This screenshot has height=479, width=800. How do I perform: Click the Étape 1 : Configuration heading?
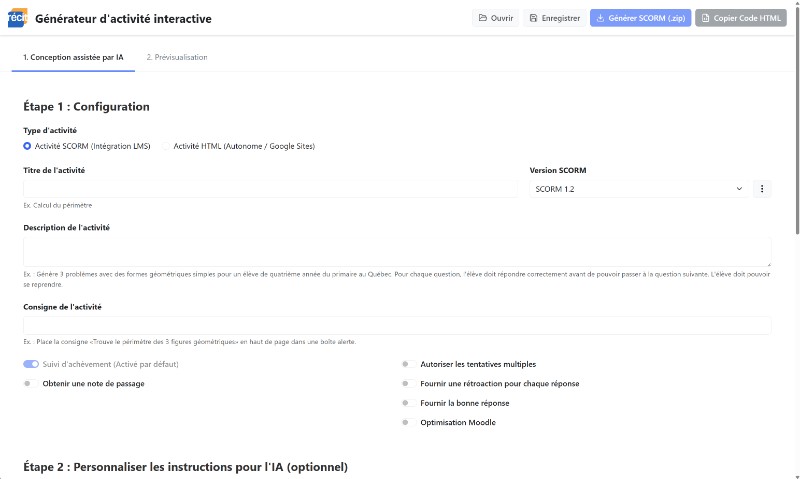[86, 107]
